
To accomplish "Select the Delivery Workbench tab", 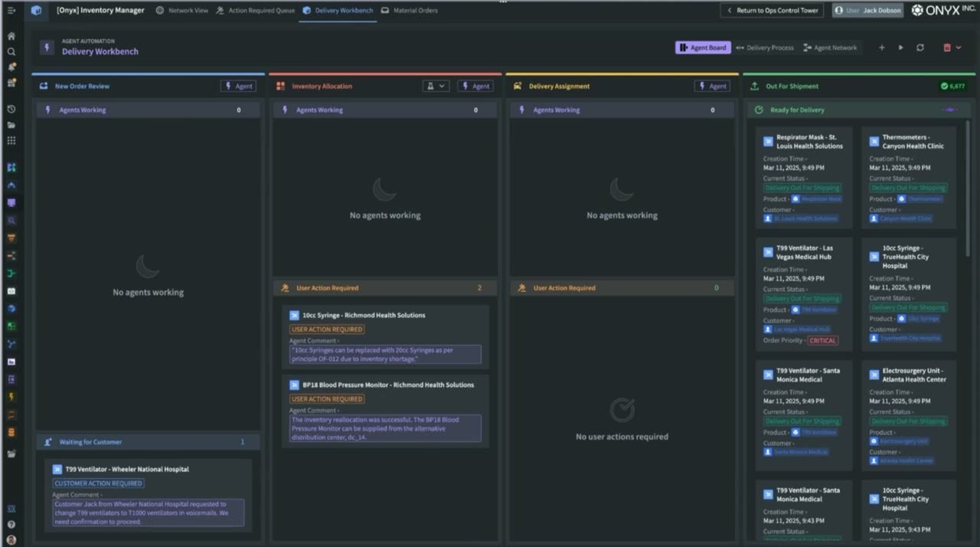I will coord(338,11).
